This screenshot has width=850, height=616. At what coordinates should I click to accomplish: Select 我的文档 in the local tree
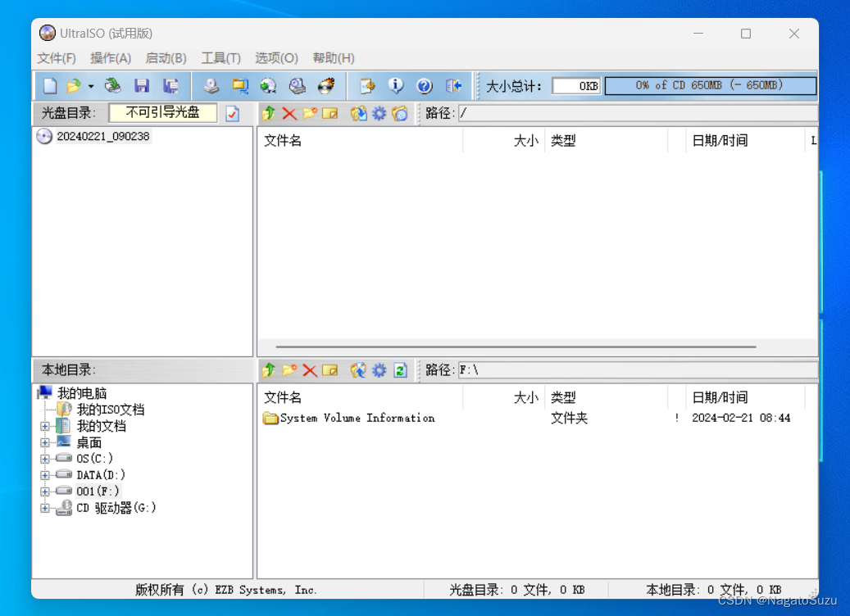click(x=102, y=427)
